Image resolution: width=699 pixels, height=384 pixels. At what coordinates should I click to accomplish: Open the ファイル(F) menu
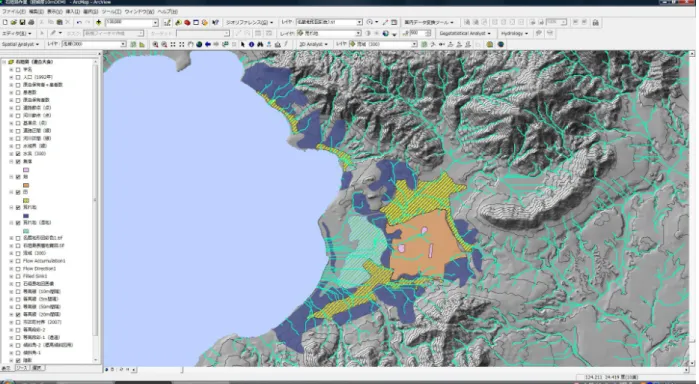pyautogui.click(x=14, y=12)
